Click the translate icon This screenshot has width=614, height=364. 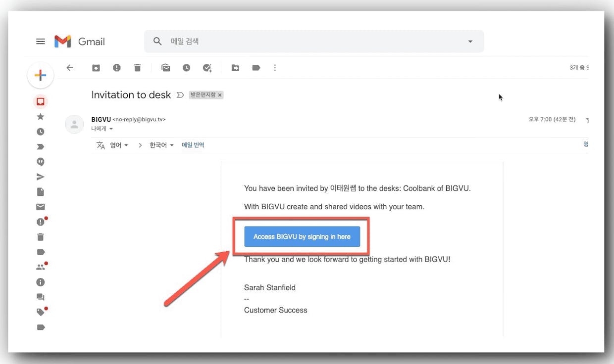pos(101,145)
